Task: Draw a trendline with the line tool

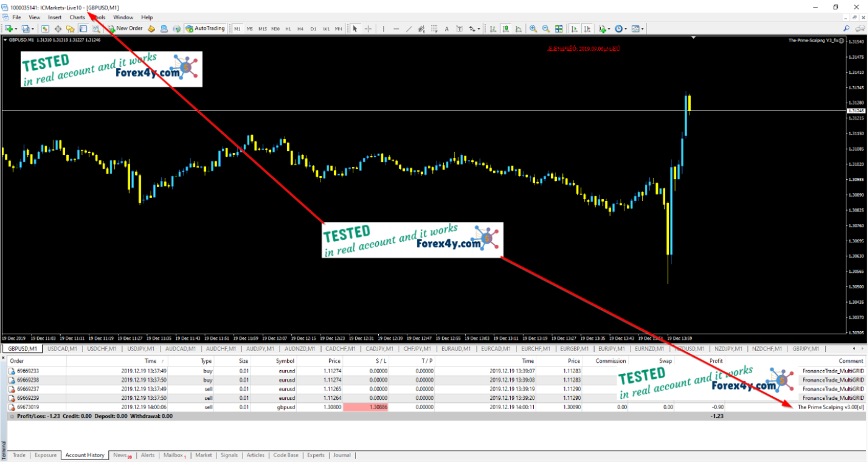Action: point(409,29)
